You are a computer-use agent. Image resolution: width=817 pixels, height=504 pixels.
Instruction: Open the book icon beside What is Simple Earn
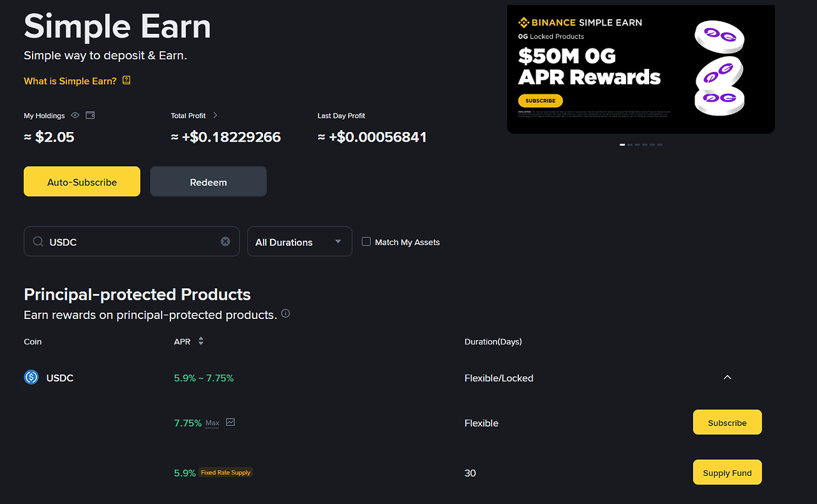[126, 80]
